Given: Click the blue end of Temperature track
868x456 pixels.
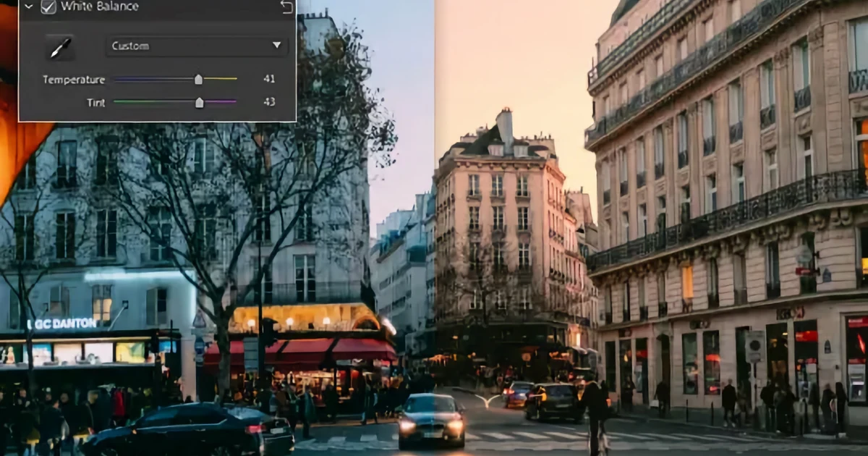Looking at the screenshot, I should pos(120,79).
